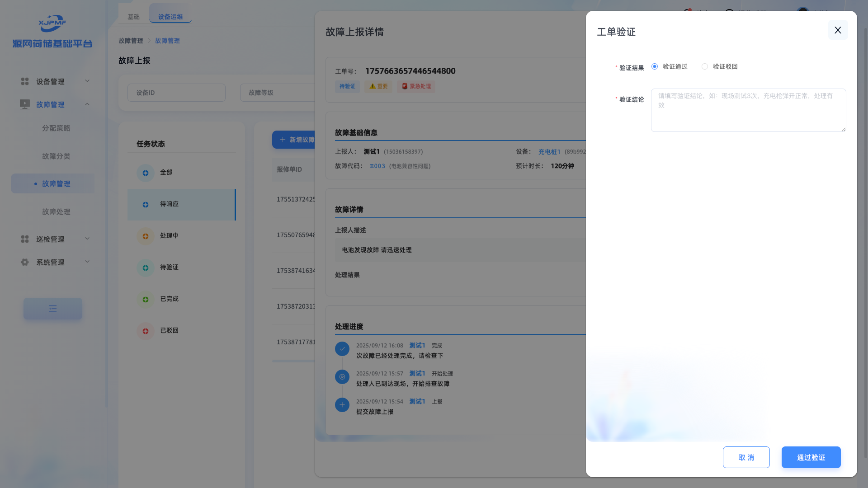
Task: Click the 验证结论 text area
Action: pyautogui.click(x=748, y=110)
